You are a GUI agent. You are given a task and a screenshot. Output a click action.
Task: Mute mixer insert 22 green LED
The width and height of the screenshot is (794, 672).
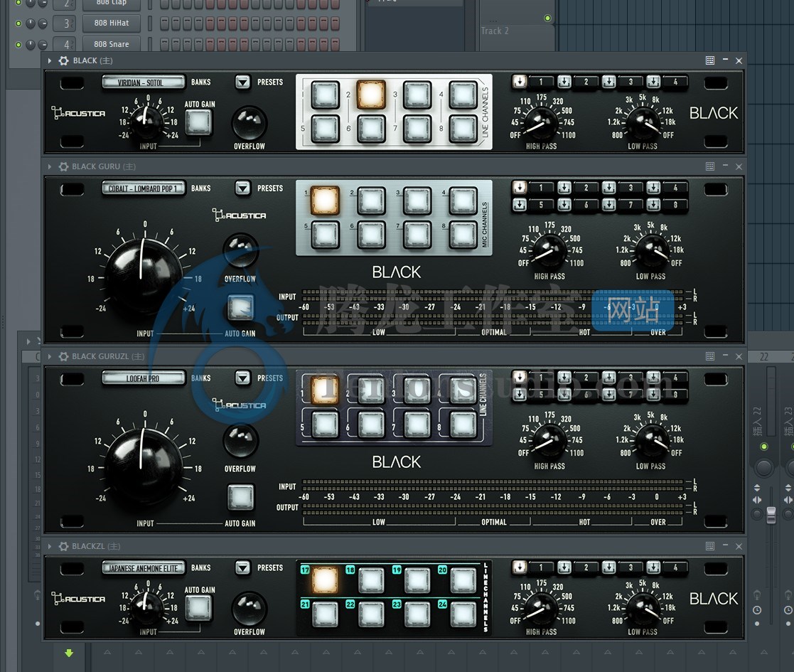[x=764, y=447]
